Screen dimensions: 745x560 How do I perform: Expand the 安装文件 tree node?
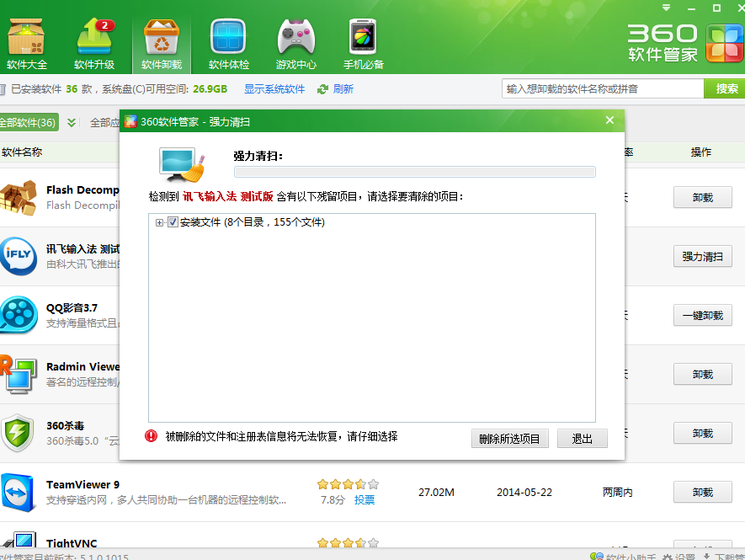[159, 222]
